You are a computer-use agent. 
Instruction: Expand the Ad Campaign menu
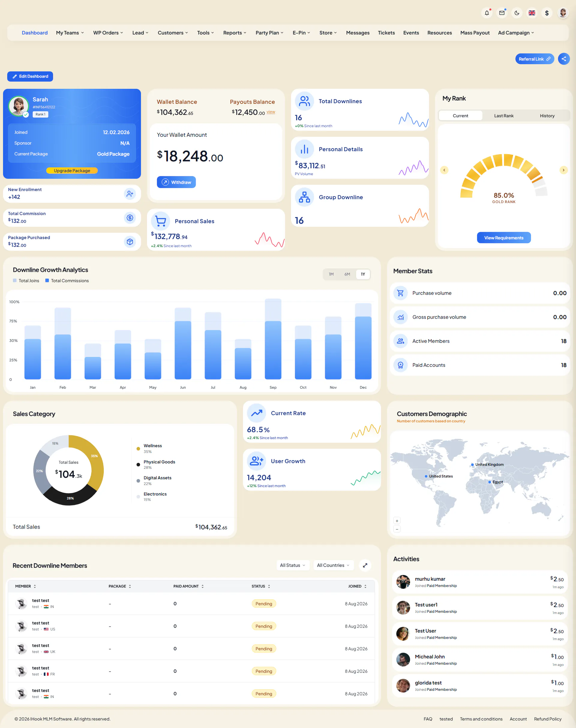click(x=516, y=33)
